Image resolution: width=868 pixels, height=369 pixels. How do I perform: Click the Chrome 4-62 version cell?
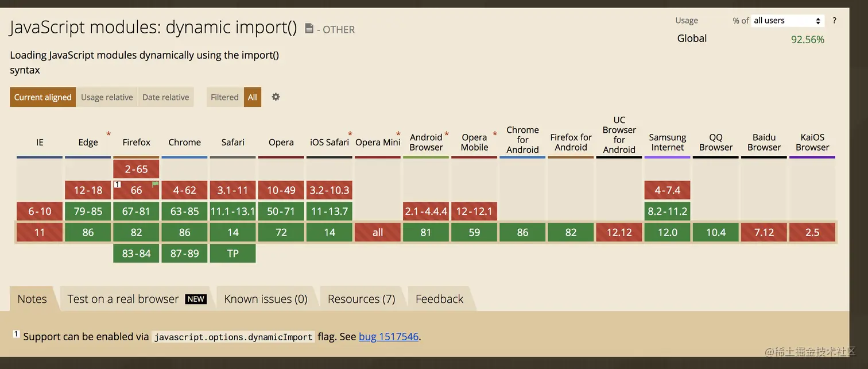click(185, 190)
